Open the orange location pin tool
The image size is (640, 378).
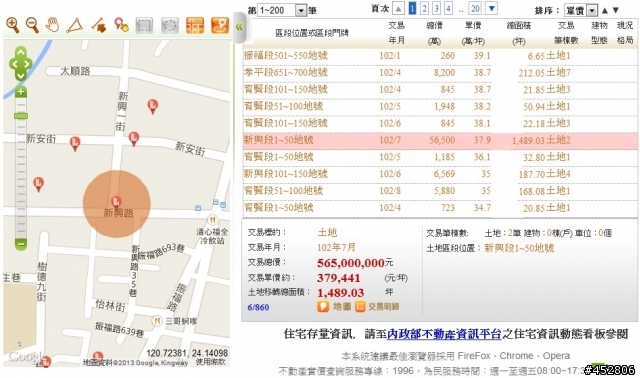220,25
